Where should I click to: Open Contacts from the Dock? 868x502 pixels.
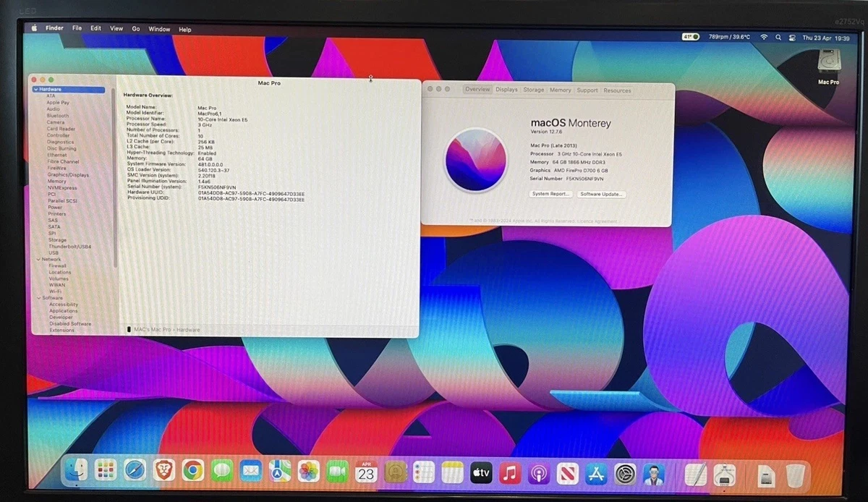395,472
